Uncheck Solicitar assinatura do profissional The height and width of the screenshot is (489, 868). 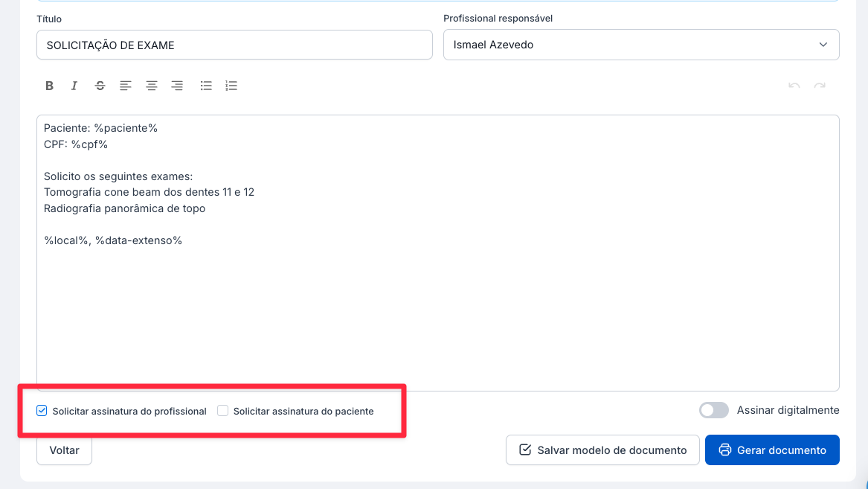tap(42, 411)
